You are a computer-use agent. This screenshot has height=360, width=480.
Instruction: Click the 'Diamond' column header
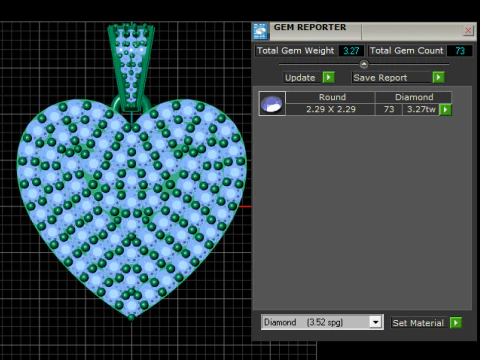pos(414,97)
